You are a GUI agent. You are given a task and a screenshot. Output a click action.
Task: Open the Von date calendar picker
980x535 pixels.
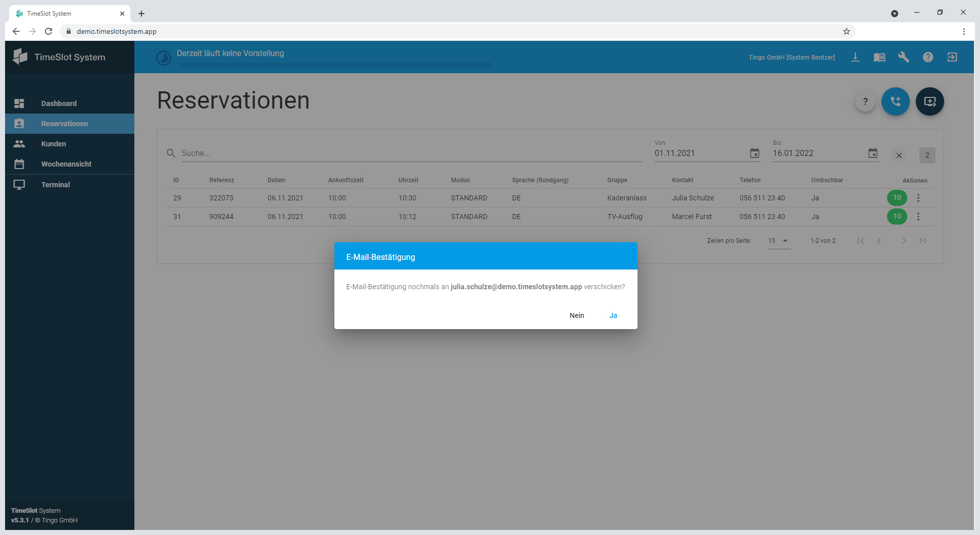[x=754, y=153]
